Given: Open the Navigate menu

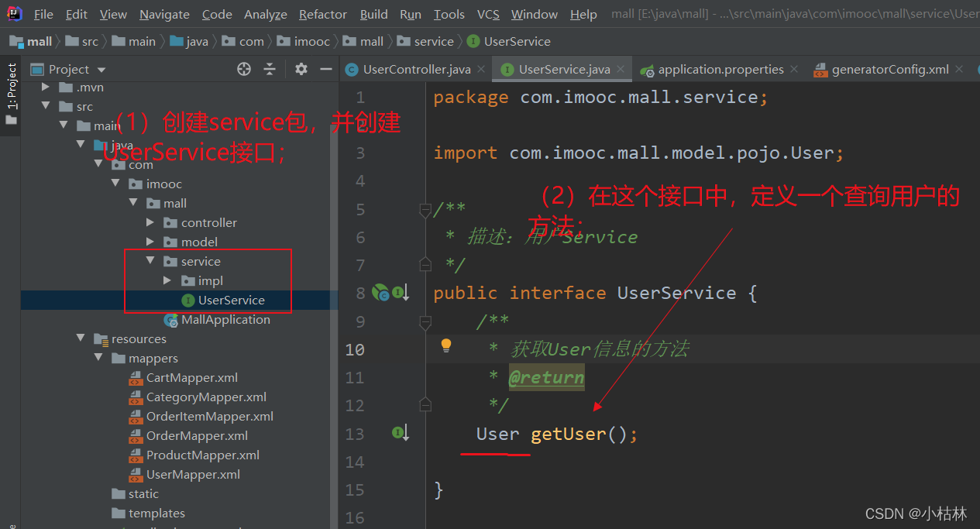Looking at the screenshot, I should [164, 14].
